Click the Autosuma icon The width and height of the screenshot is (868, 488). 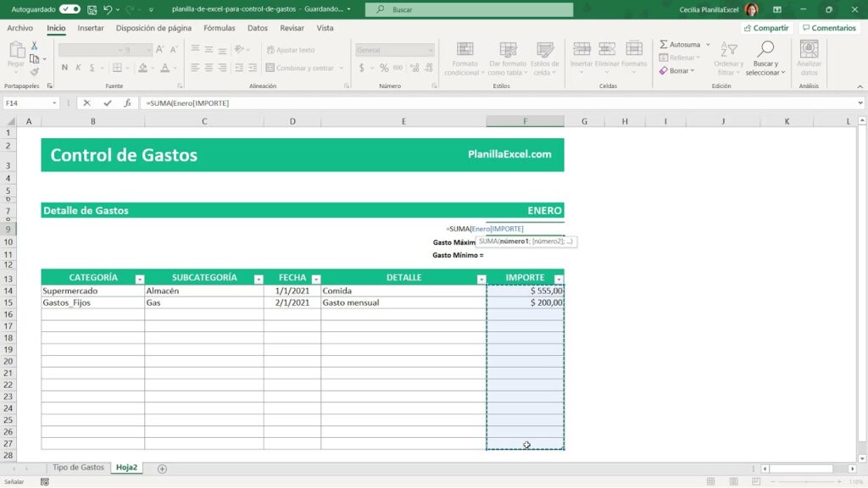click(x=664, y=44)
